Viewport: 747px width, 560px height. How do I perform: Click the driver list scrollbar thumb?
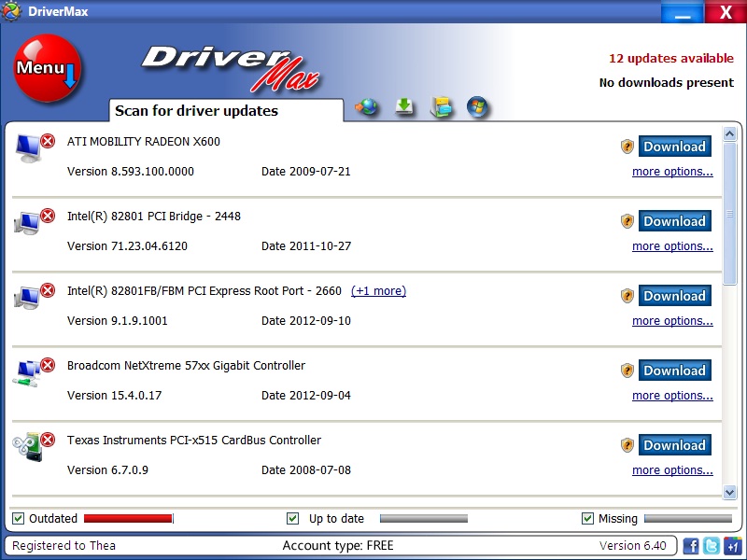[x=729, y=214]
